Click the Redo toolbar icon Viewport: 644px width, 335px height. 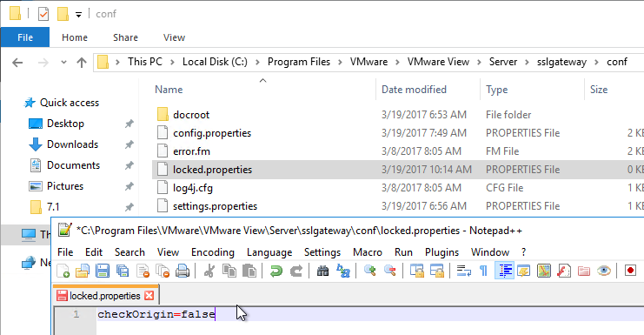[x=295, y=271]
